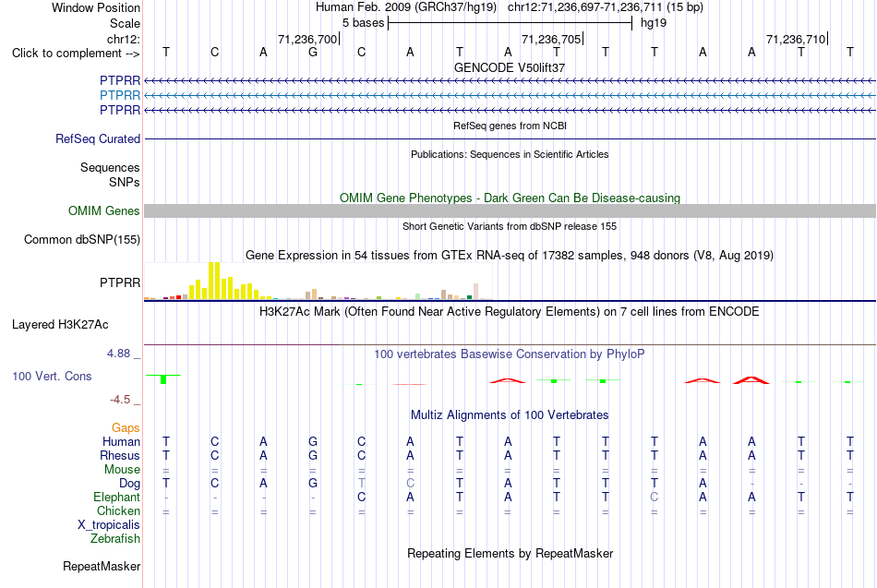
Task: Click the gray OMIM Genes bar
Action: point(510,210)
